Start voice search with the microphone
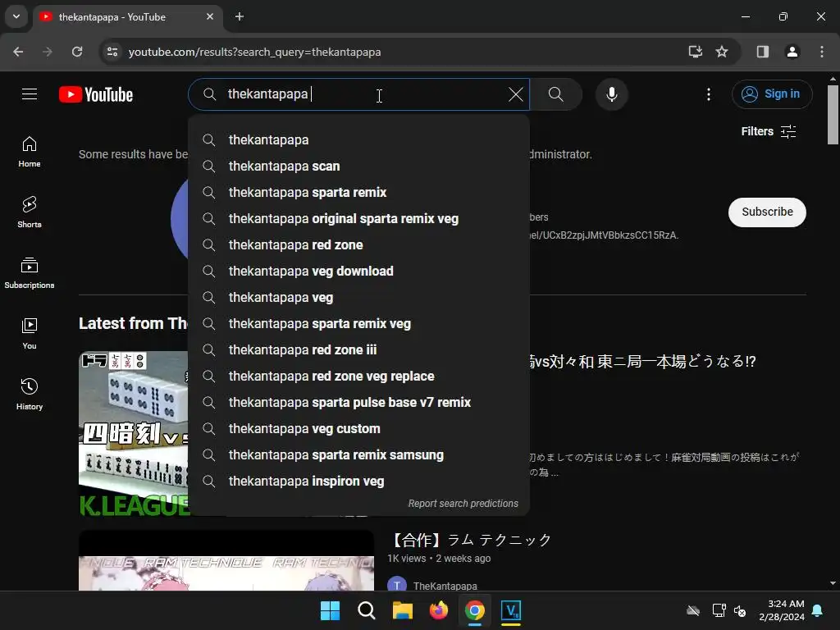 coord(611,94)
